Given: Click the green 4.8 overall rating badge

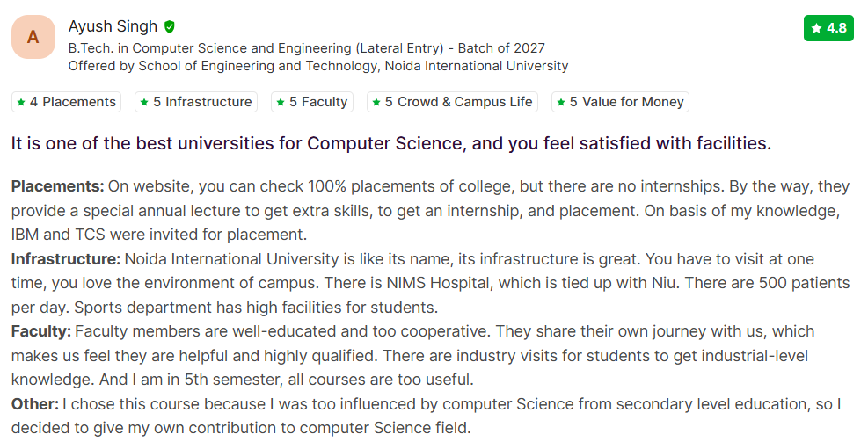Looking at the screenshot, I should [828, 28].
